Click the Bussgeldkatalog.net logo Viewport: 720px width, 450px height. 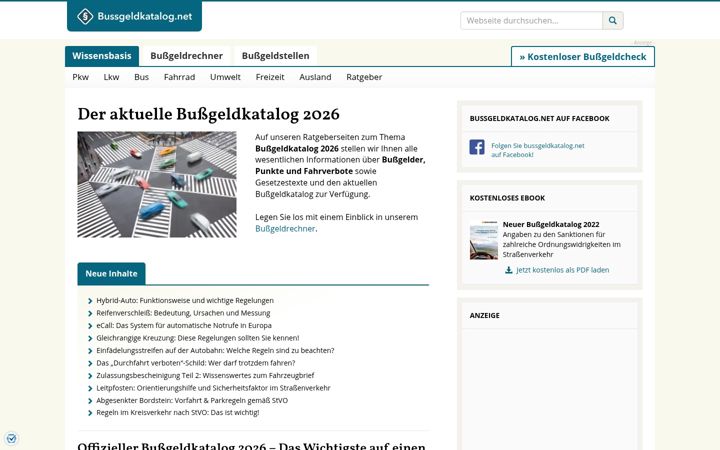tap(134, 16)
